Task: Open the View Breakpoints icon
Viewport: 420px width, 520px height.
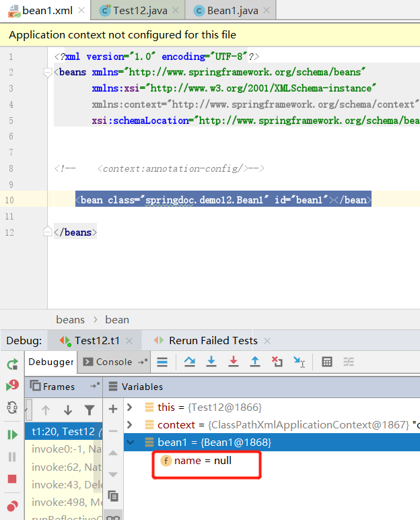Action: (x=12, y=506)
